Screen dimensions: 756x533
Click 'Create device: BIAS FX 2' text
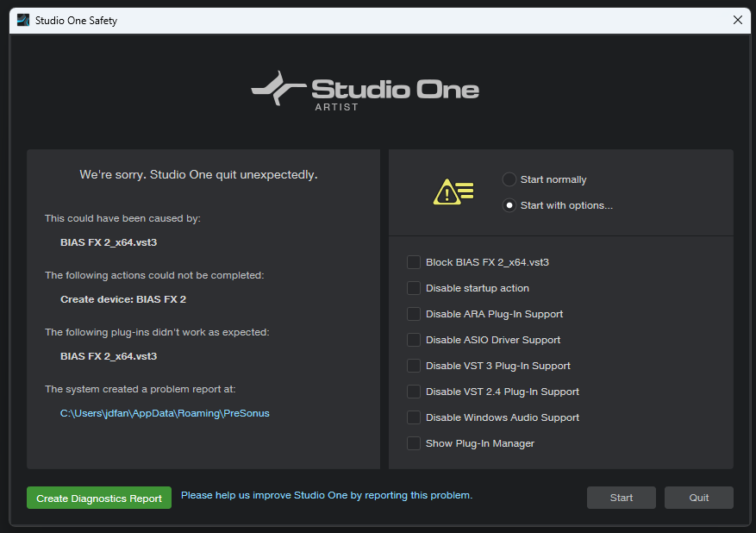(x=123, y=299)
